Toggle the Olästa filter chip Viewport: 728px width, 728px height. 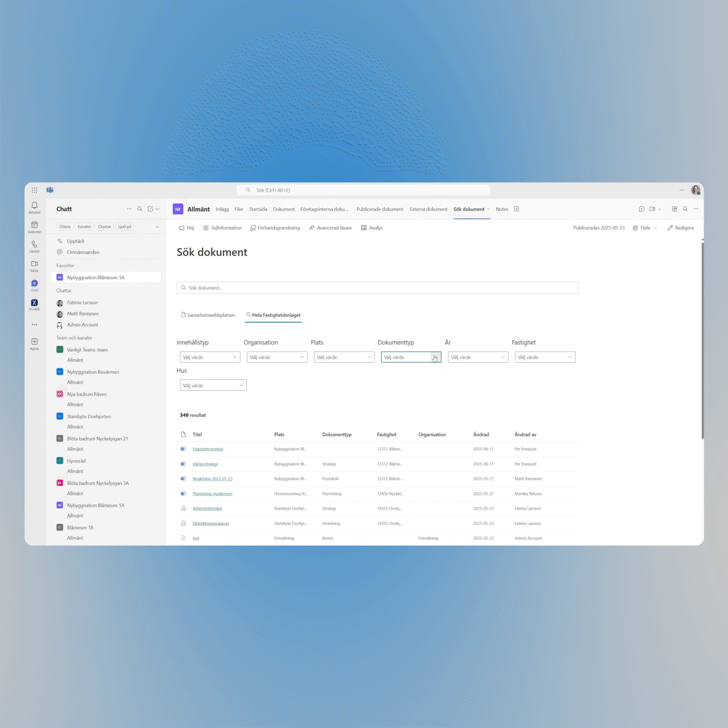[x=65, y=227]
